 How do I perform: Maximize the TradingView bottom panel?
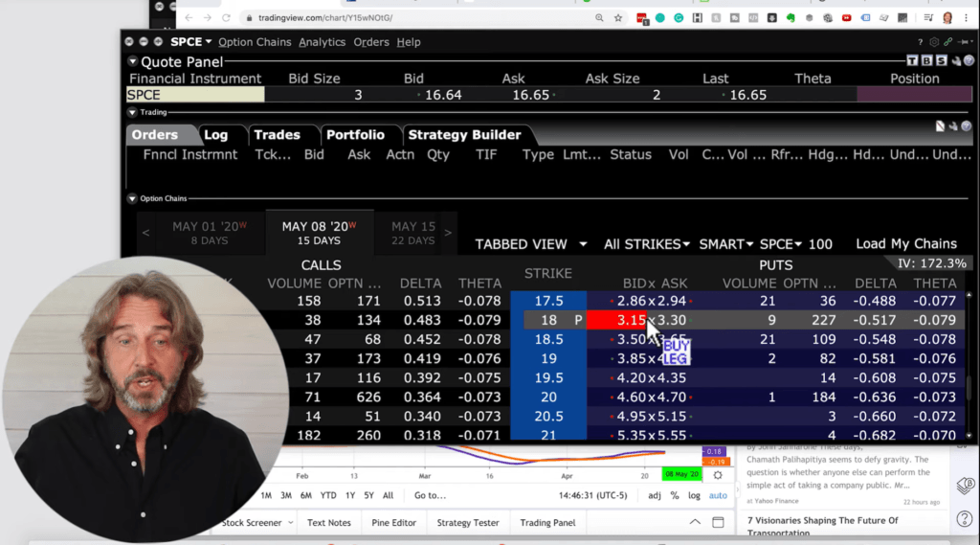tap(718, 522)
